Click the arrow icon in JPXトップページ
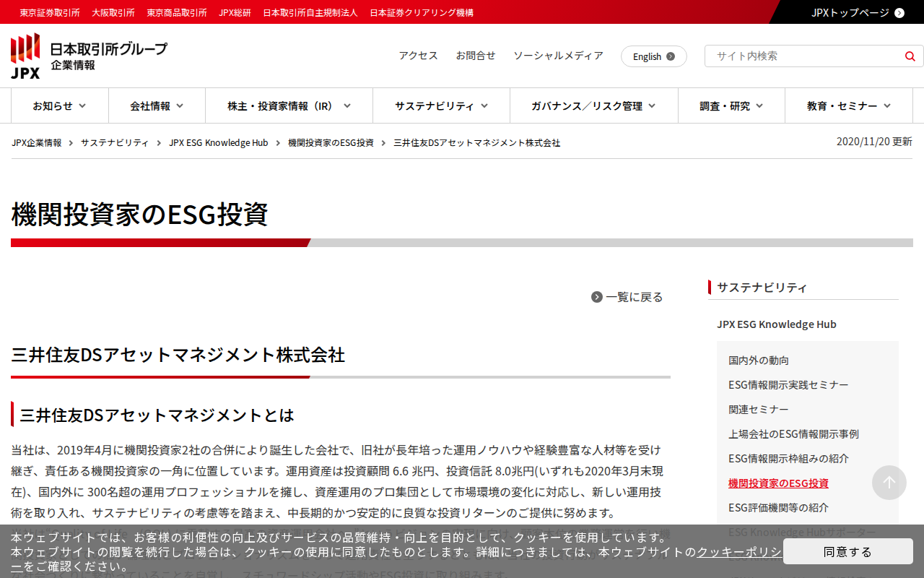 pyautogui.click(x=899, y=12)
